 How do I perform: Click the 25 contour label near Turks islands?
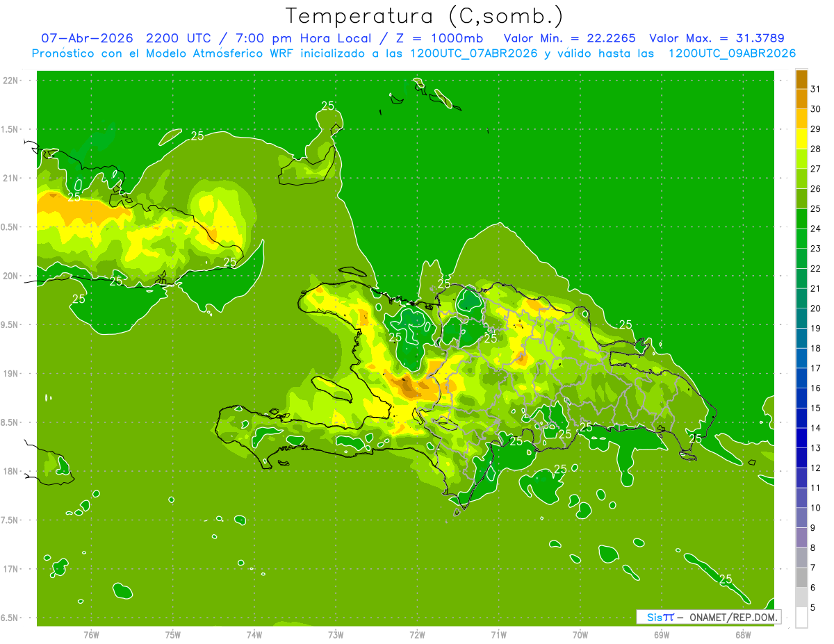(x=327, y=106)
